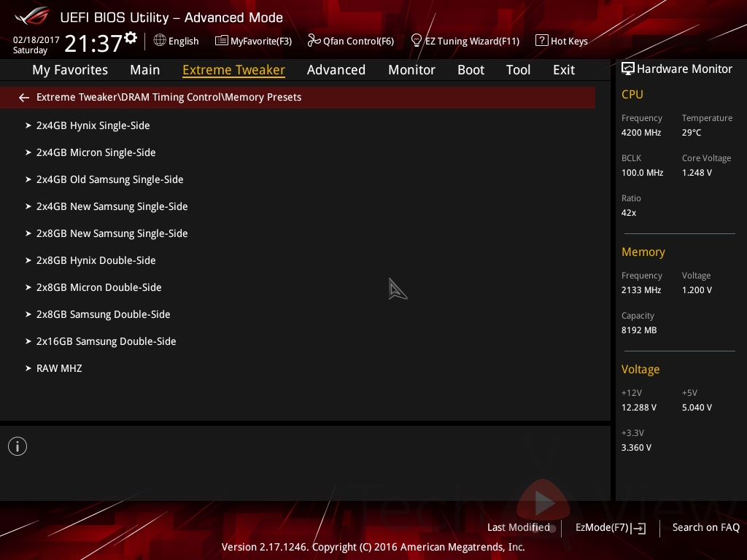Select the Extreme Tweaker tab
This screenshot has width=747, height=560.
point(233,70)
